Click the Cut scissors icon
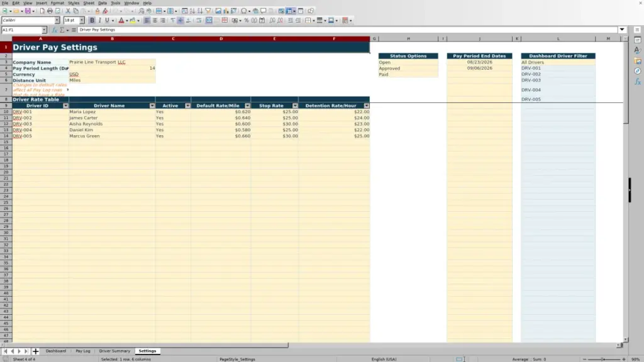 coord(68,11)
